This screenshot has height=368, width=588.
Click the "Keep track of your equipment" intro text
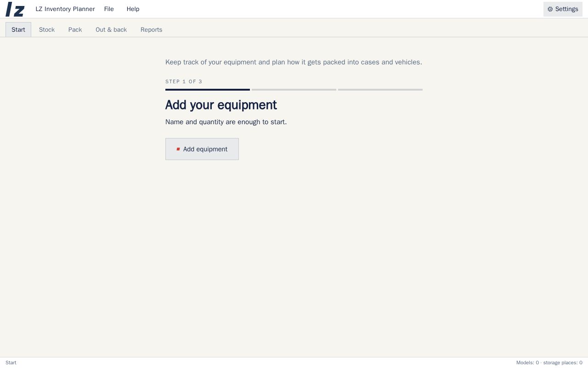[x=294, y=62]
